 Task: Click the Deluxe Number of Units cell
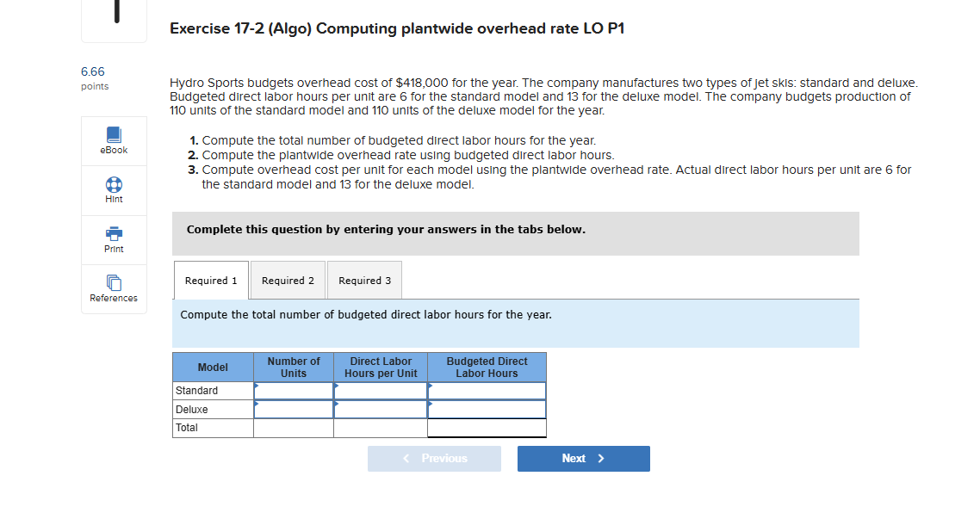click(x=293, y=409)
